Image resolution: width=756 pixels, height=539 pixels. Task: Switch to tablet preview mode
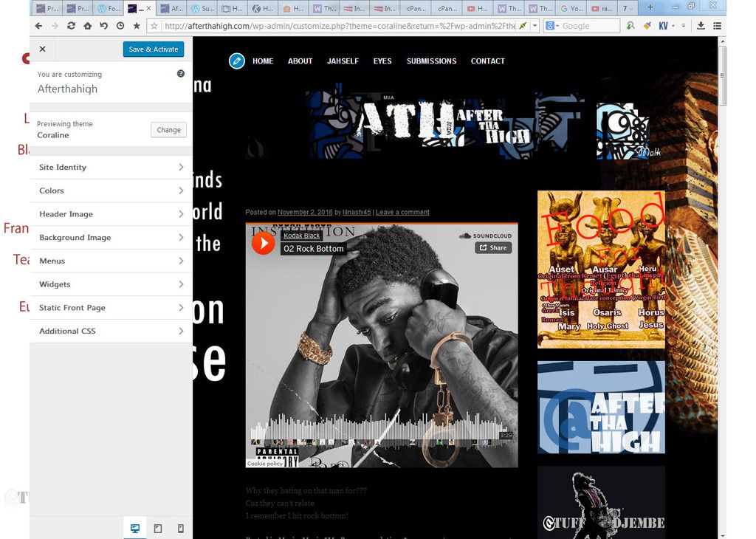click(x=158, y=529)
